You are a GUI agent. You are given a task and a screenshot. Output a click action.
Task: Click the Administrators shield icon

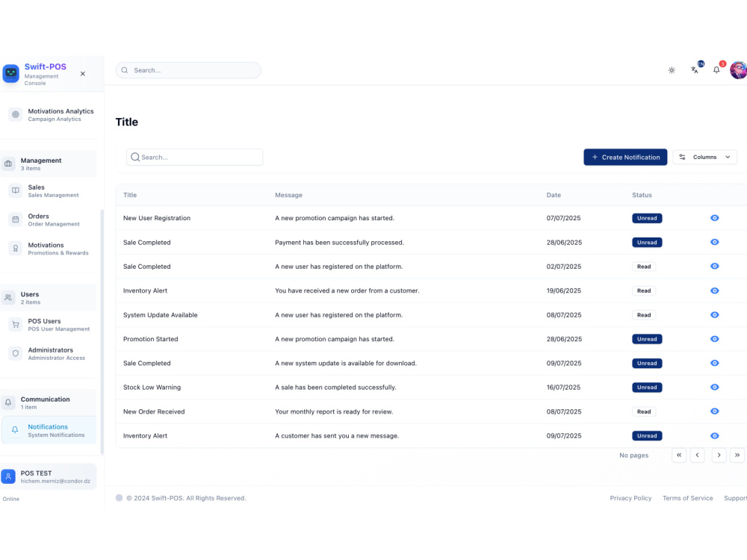tap(16, 353)
